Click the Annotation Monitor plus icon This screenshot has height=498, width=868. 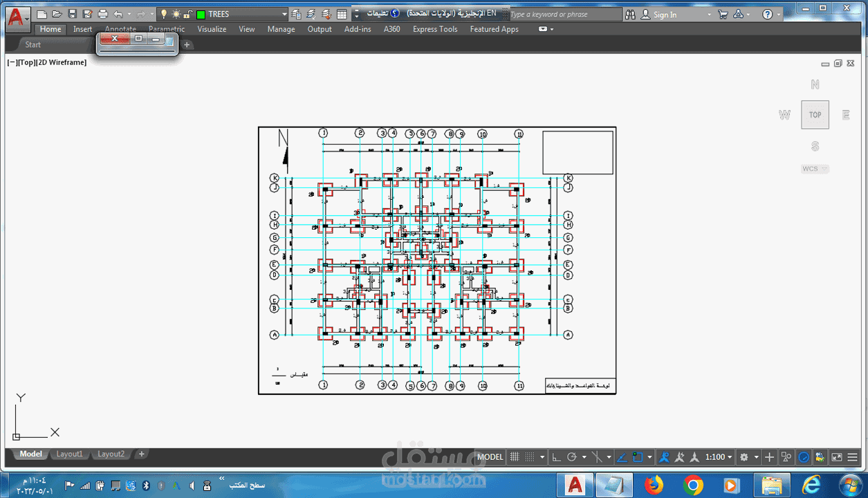[770, 457]
